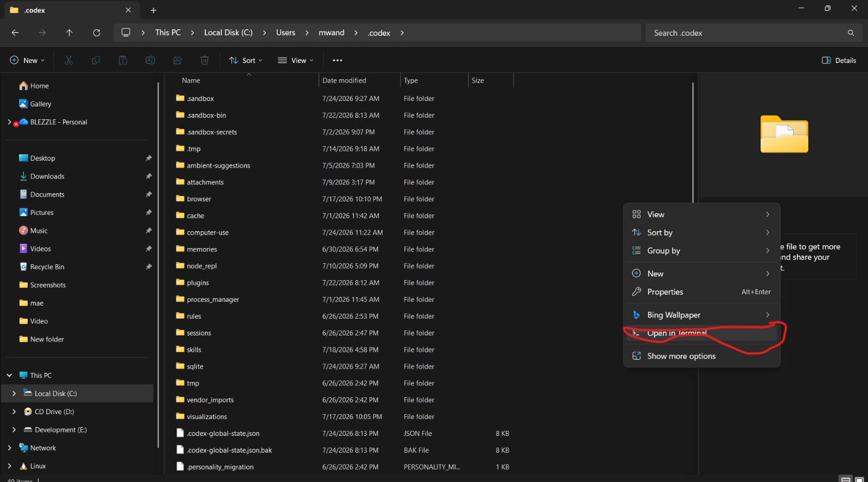Screen dimensions: 868x482
Task: Unpin Pictures using its pin icon
Action: [x=149, y=212]
